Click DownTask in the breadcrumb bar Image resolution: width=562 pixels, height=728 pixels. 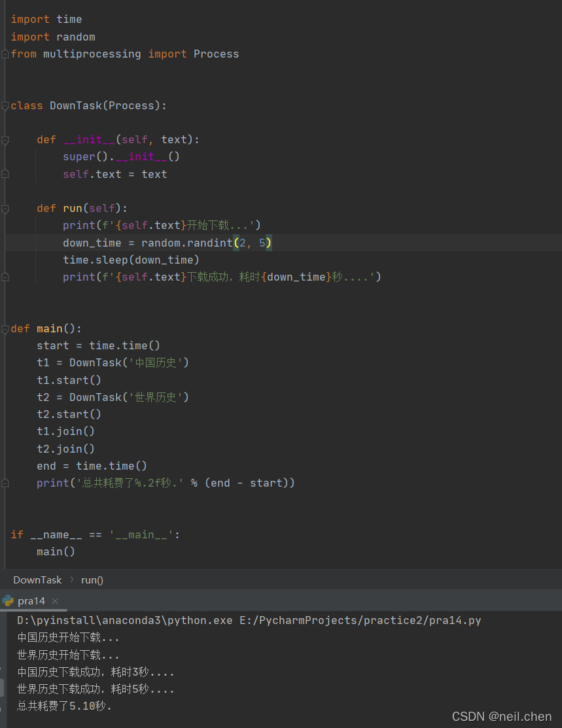click(x=37, y=580)
